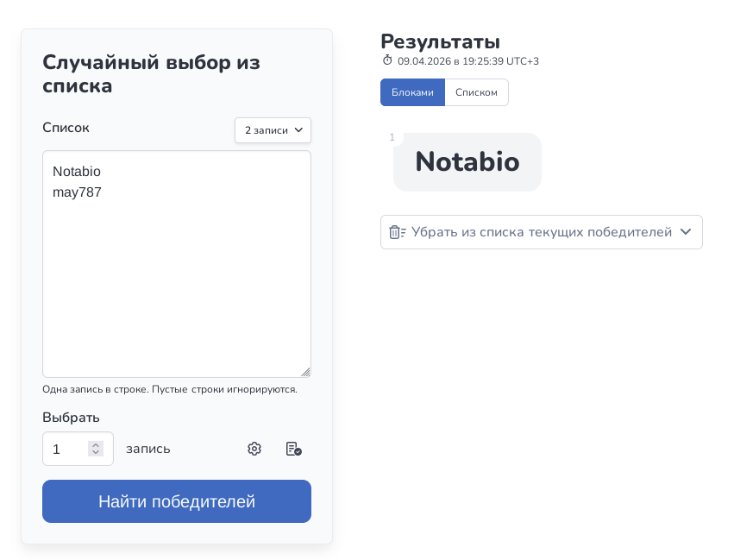This screenshot has width=734, height=560.
Task: Click the timestamp 09.04.2026 under Результаты
Action: 467,61
